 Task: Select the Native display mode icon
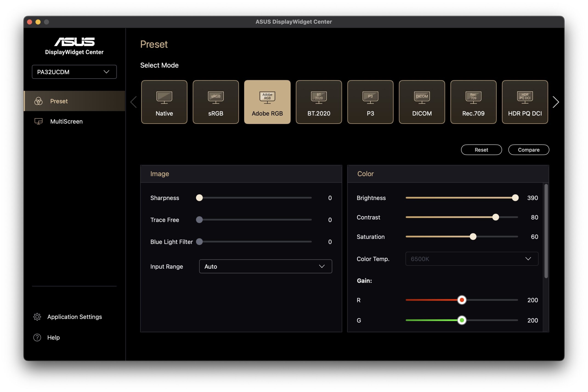[164, 102]
